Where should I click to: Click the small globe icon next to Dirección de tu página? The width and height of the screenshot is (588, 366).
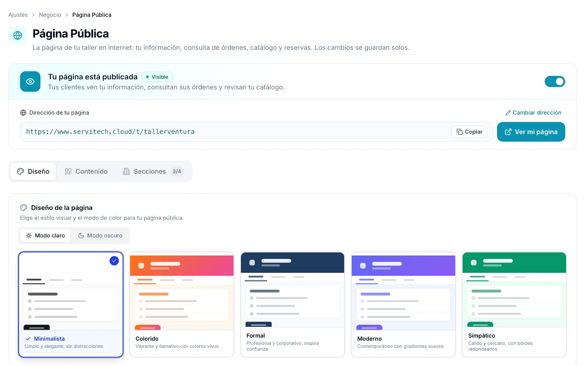pyautogui.click(x=23, y=113)
